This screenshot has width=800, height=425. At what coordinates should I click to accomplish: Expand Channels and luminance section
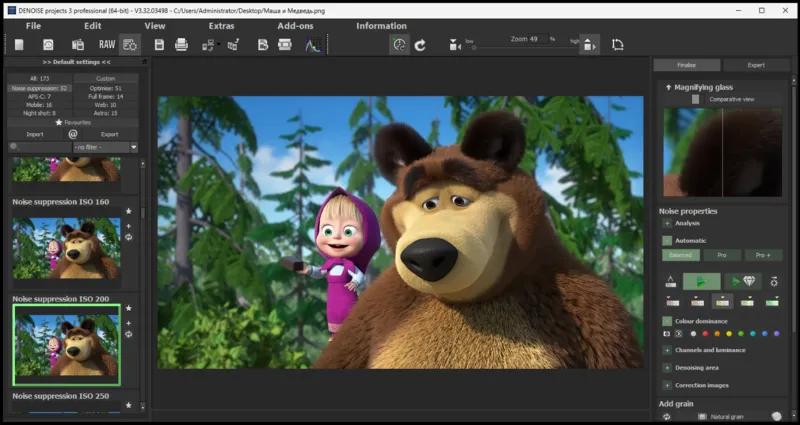(667, 350)
